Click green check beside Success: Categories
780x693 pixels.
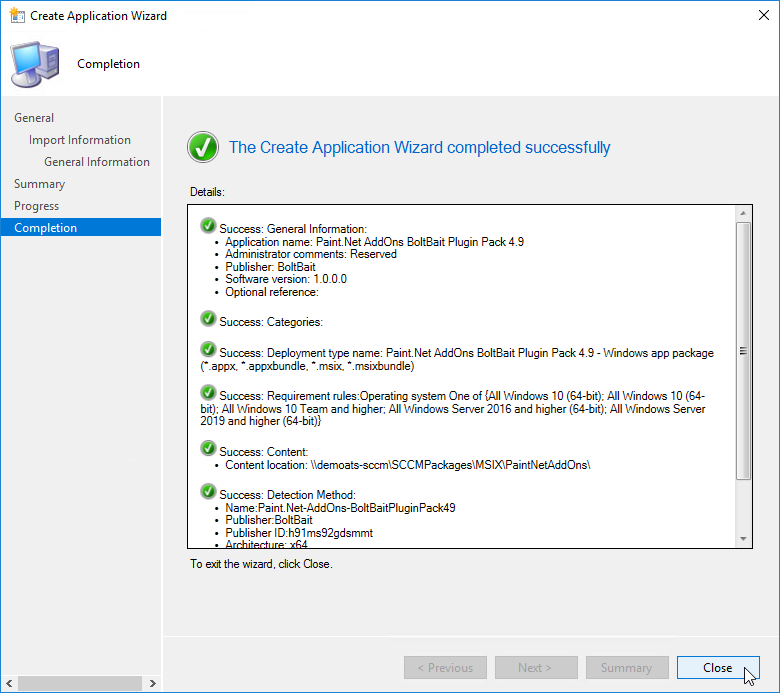208,319
